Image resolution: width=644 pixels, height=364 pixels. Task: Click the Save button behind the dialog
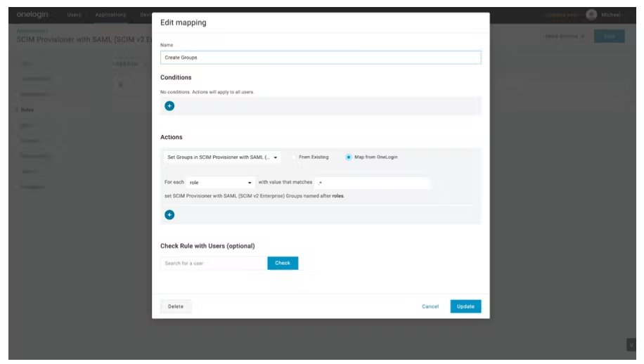tap(609, 36)
